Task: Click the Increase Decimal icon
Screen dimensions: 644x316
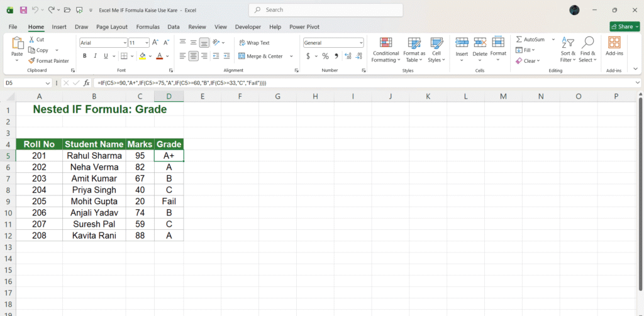Action: [x=348, y=56]
